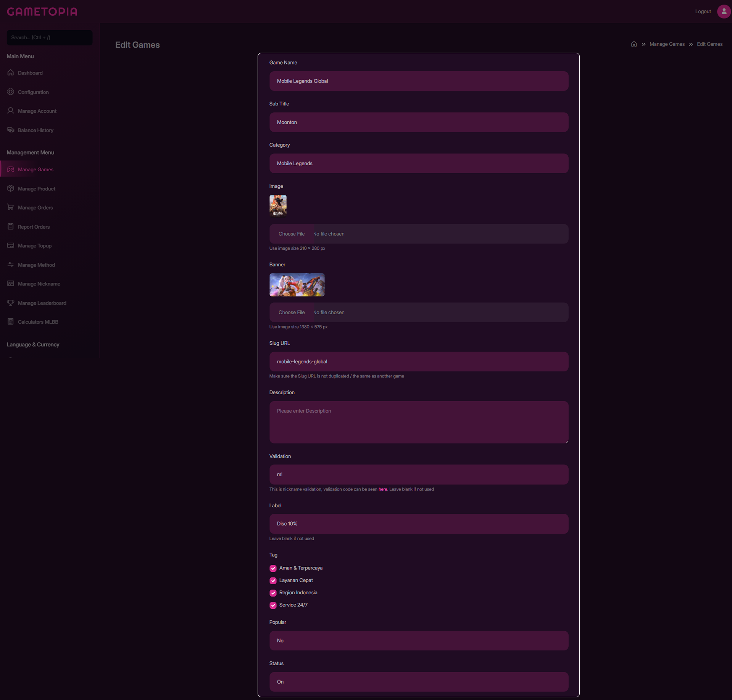This screenshot has width=732, height=700.
Task: Click the Label field with Disc 10%
Action: click(419, 524)
